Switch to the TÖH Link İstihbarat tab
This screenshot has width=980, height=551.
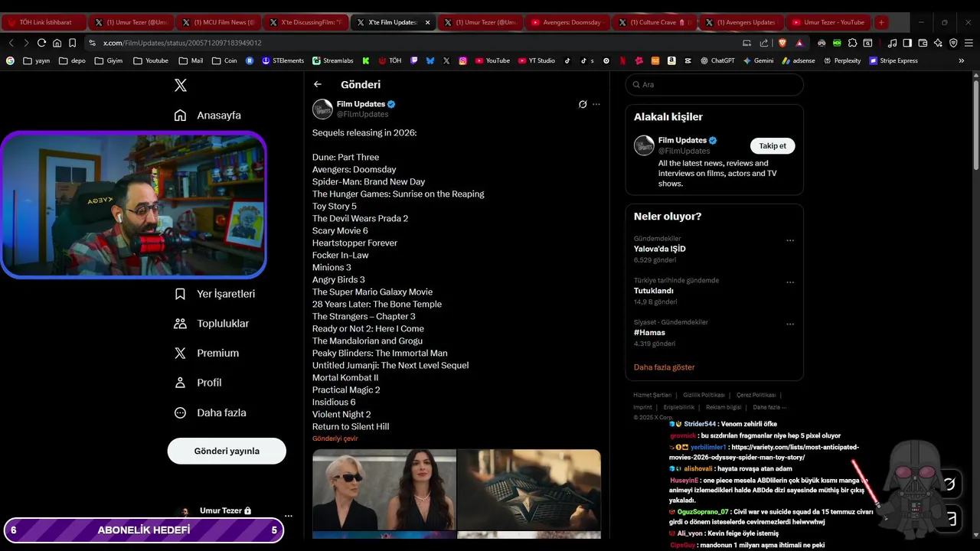(44, 22)
